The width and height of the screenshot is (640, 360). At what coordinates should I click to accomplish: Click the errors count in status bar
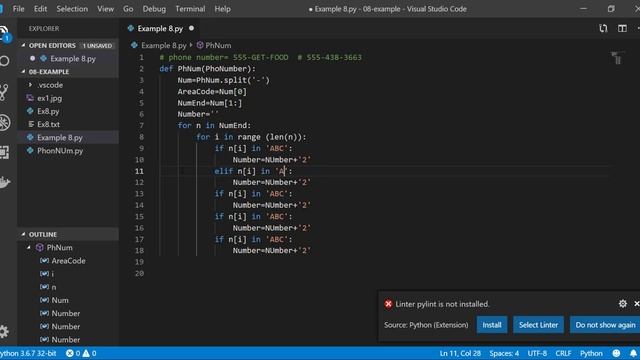(x=73, y=353)
